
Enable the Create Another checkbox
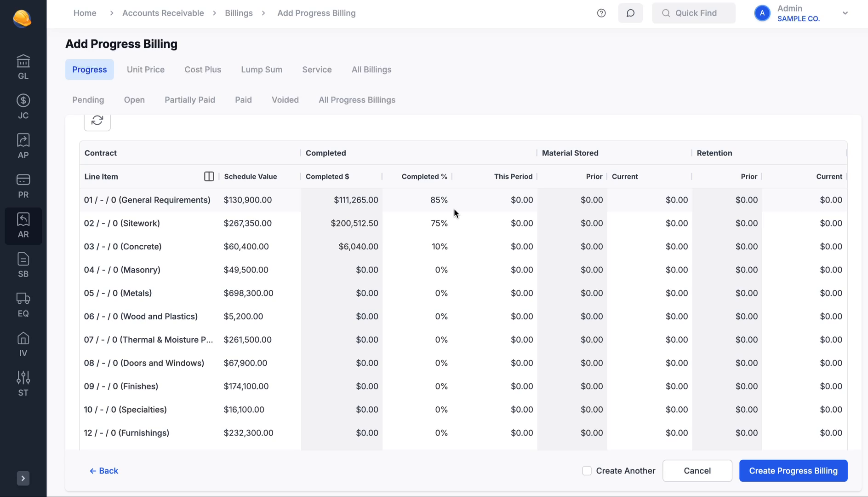coord(587,471)
